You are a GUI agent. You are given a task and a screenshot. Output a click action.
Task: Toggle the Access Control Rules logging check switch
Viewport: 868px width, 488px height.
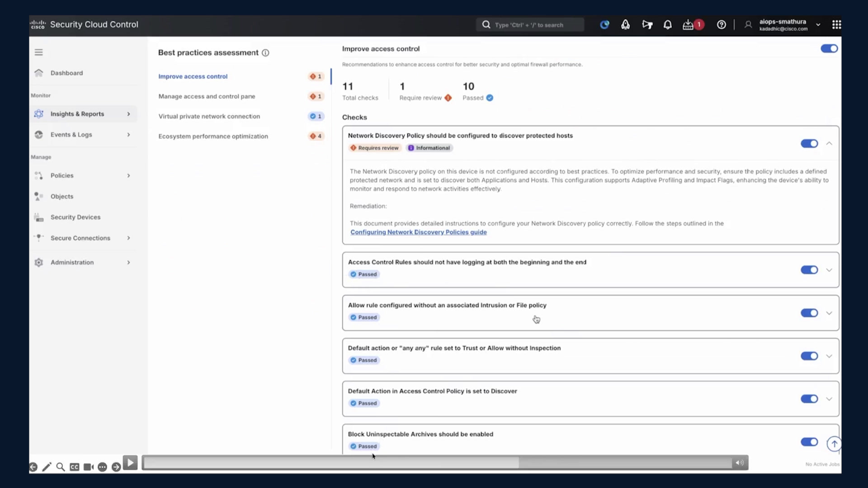point(809,270)
